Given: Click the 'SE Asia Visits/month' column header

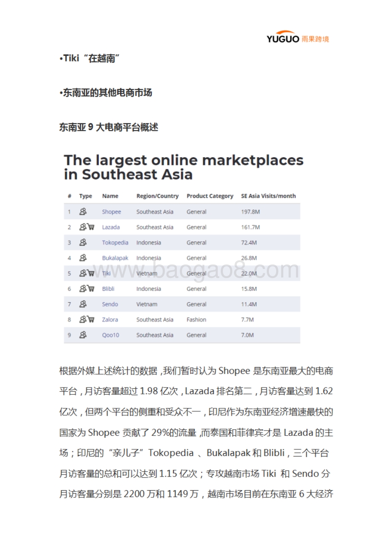Looking at the screenshot, I should [x=268, y=196].
